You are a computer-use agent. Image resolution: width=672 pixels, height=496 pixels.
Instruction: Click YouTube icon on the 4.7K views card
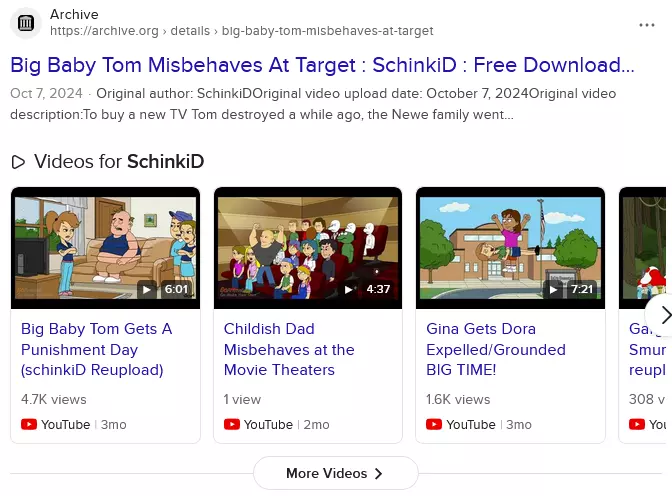coord(29,424)
